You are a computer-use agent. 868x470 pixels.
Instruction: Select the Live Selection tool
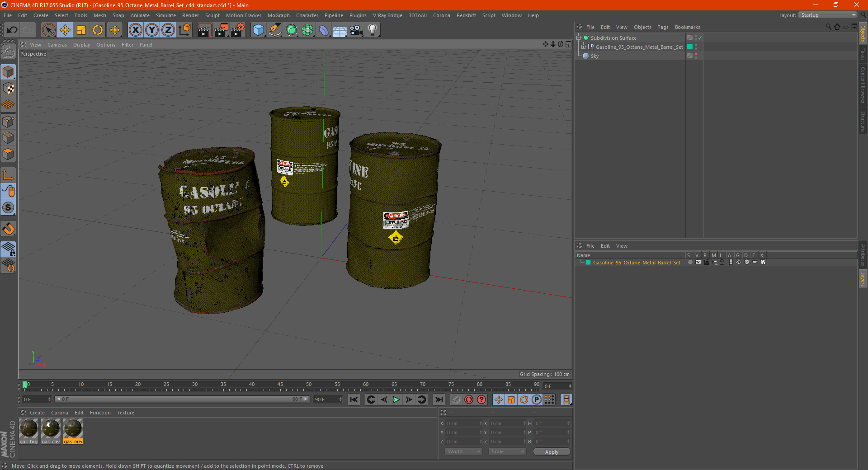tap(48, 30)
